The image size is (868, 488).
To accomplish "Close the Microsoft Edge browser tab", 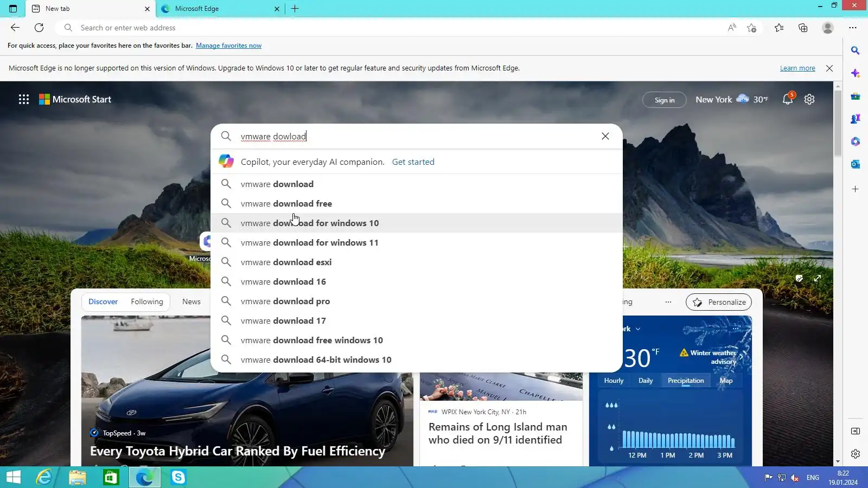I will [277, 9].
